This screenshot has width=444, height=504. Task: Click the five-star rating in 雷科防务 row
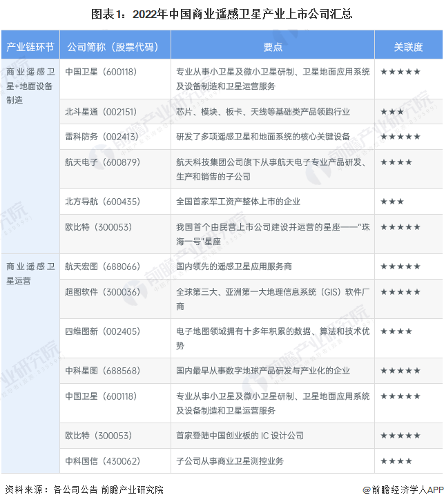[x=400, y=137]
